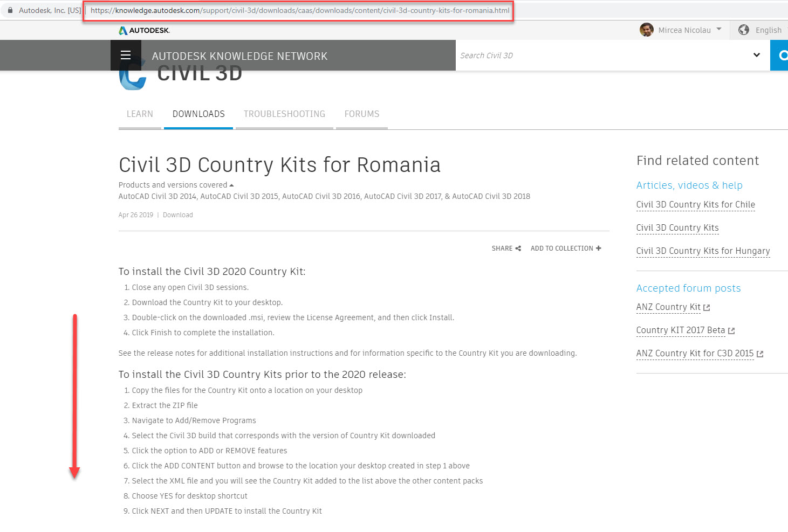Click the Apr 26 2019 date text
788x532 pixels.
(x=136, y=215)
